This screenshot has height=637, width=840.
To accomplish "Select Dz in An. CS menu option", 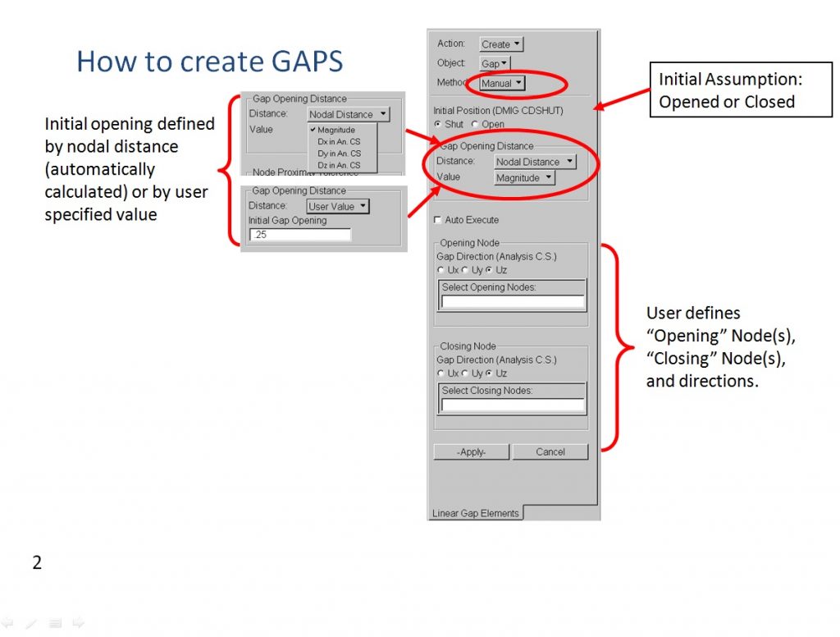I will click(x=339, y=165).
